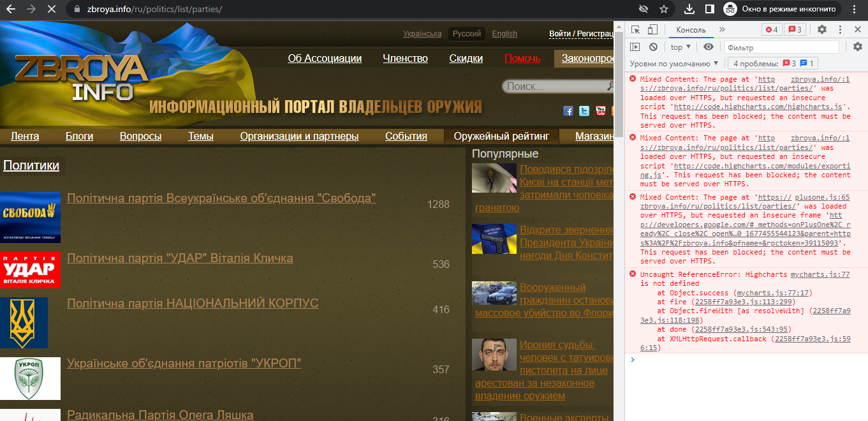
Task: Click the DevTools inspect element picker icon
Action: 635,29
